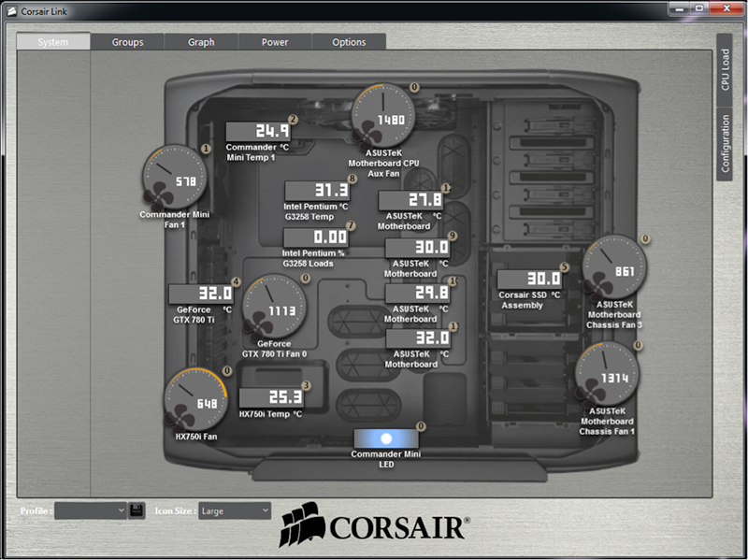
Task: Click the Commander Mini Temp 1 readout 24.9
Action: pyautogui.click(x=258, y=131)
